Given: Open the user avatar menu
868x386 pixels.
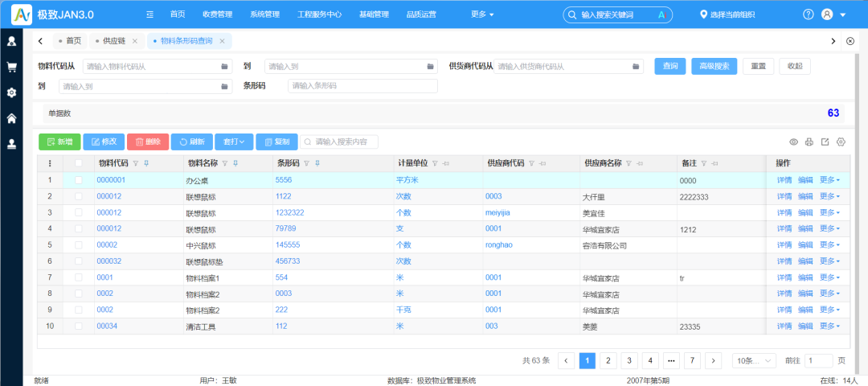Looking at the screenshot, I should coord(827,14).
